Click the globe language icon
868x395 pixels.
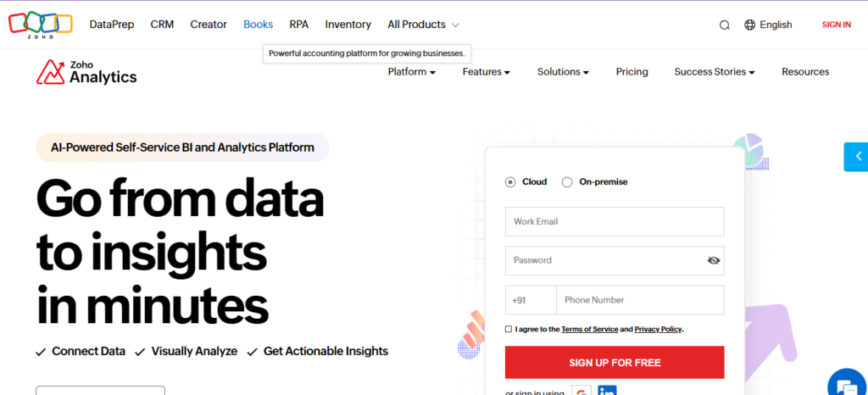(749, 25)
